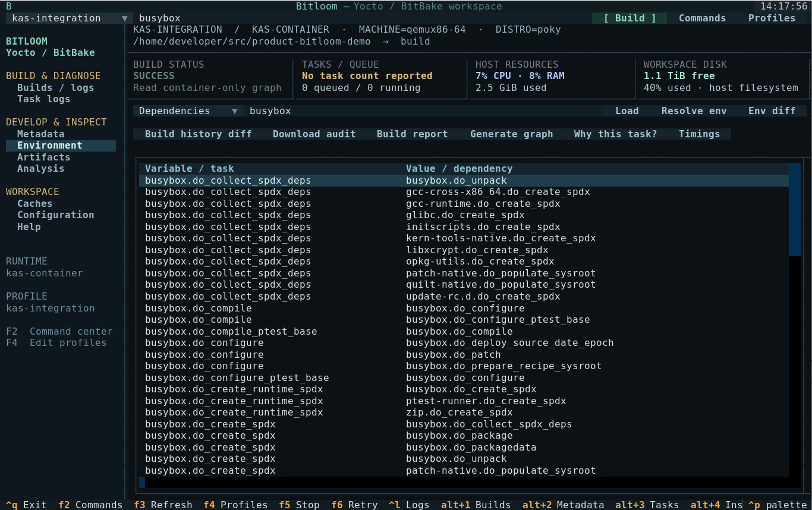Click the vertical scrollbar thumb of the table
Image resolution: width=812 pixels, height=510 pixels.
click(x=794, y=209)
